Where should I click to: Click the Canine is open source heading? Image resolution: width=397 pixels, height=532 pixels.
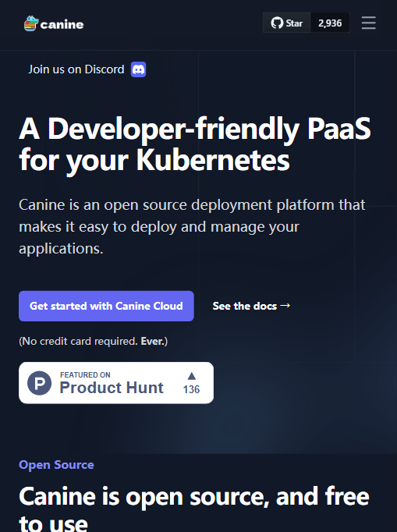point(193,509)
